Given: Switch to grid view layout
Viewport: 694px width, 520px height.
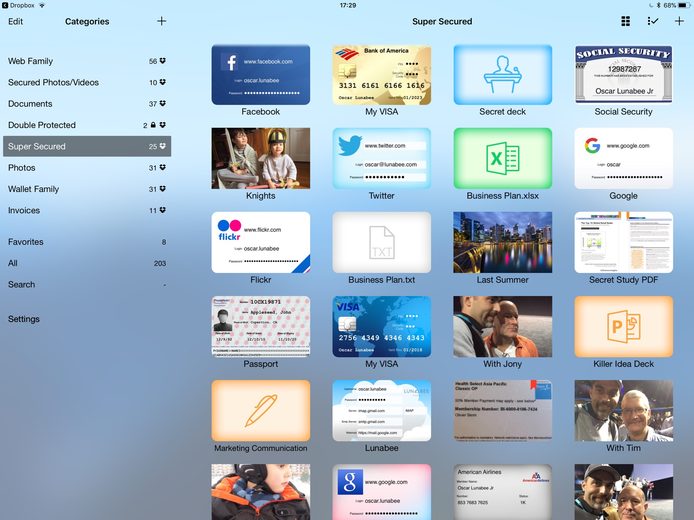Looking at the screenshot, I should pos(625,21).
